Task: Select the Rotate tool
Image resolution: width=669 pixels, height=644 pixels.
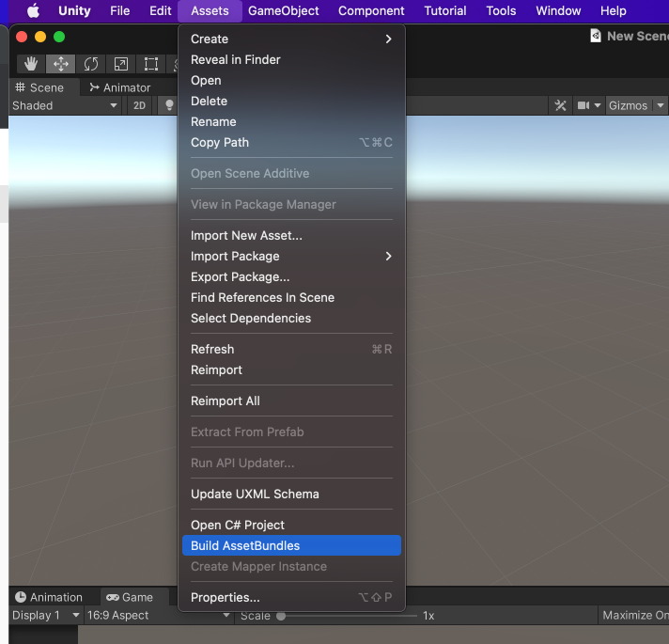Action: [x=91, y=64]
